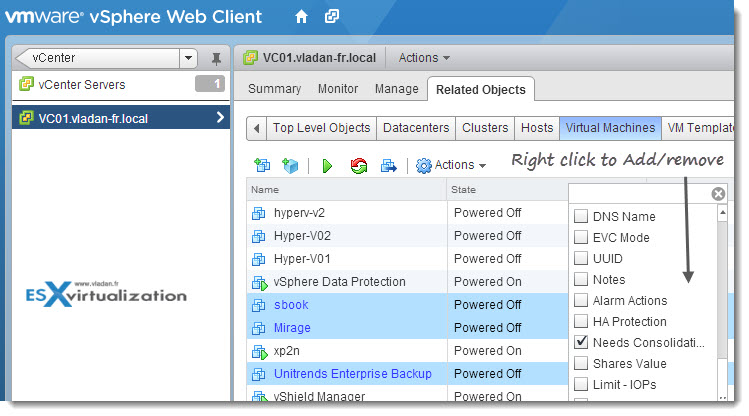Open the title bar Actions menu
The height and width of the screenshot is (416, 749).
(x=424, y=58)
